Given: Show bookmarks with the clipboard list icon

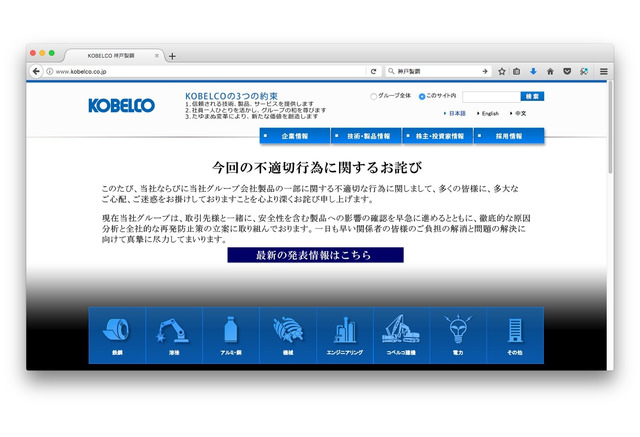Looking at the screenshot, I should 517,71.
